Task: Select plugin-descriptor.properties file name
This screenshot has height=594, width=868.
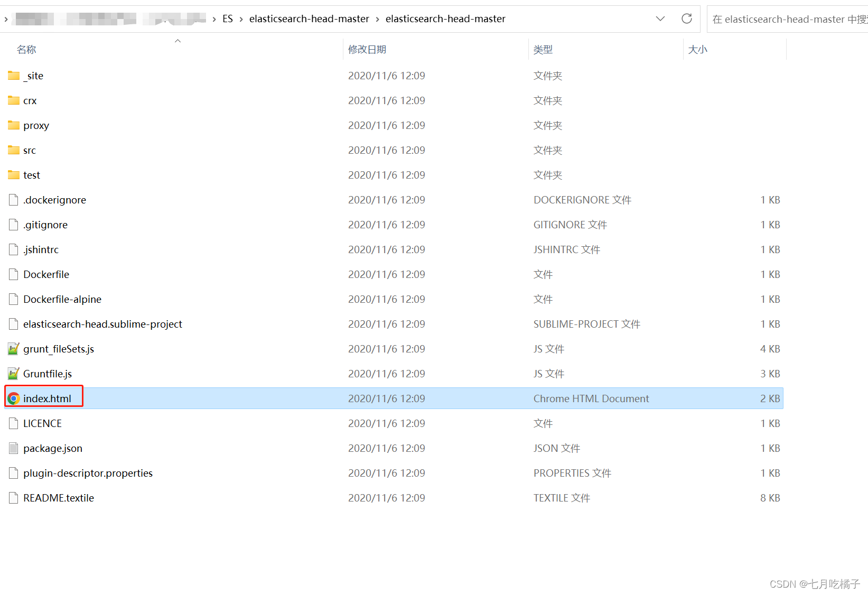Action: (x=88, y=473)
